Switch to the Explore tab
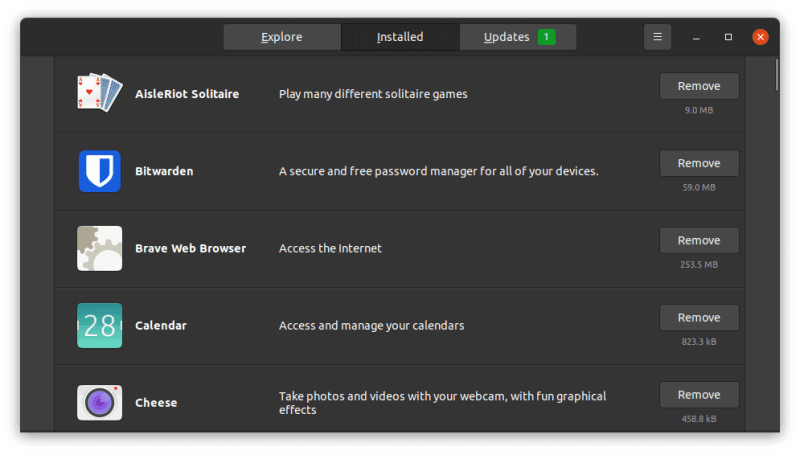The height and width of the screenshot is (455, 800). [282, 37]
